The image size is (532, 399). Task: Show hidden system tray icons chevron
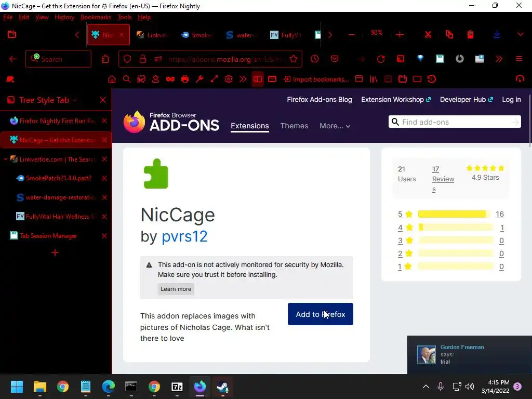(426, 387)
